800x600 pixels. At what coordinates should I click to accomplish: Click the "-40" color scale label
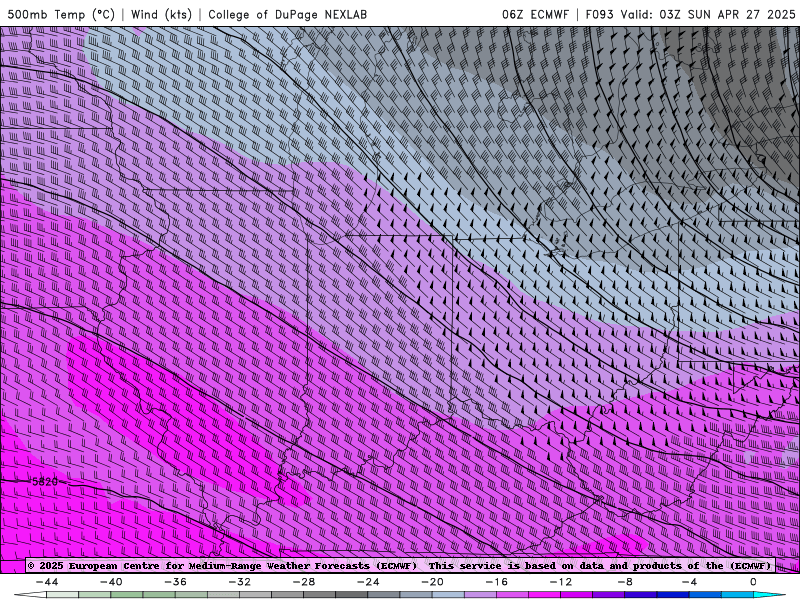pyautogui.click(x=111, y=582)
